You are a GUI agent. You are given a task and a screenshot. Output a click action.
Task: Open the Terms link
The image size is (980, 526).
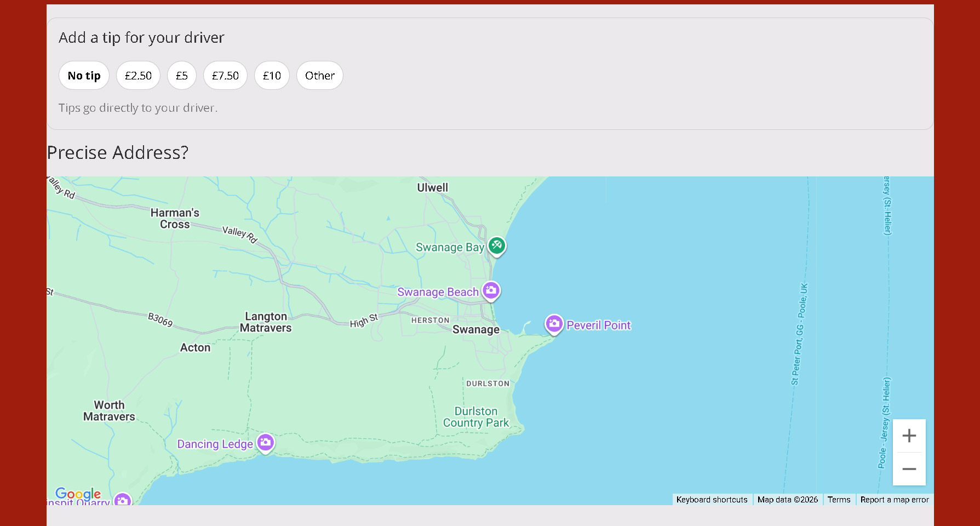[839, 499]
